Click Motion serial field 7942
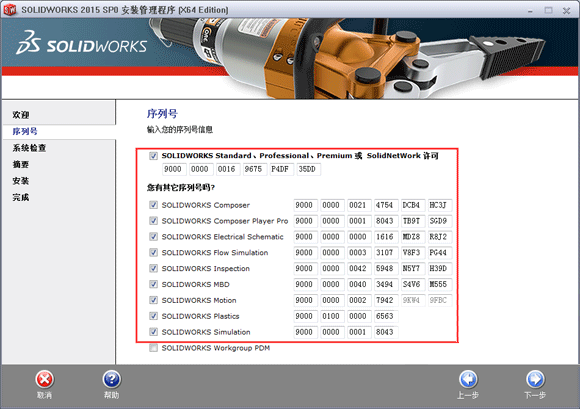The width and height of the screenshot is (580, 409). (386, 301)
